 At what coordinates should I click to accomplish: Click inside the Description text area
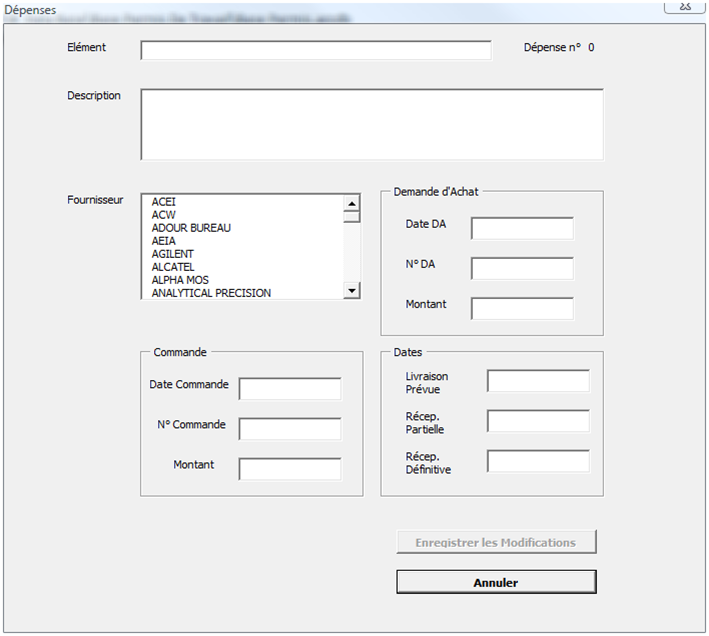pos(371,124)
